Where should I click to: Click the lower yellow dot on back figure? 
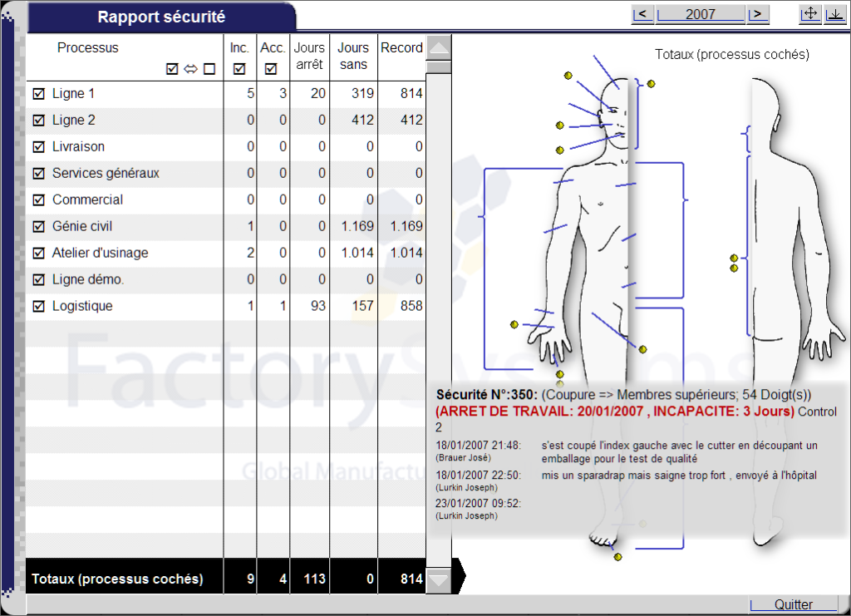coord(734,269)
